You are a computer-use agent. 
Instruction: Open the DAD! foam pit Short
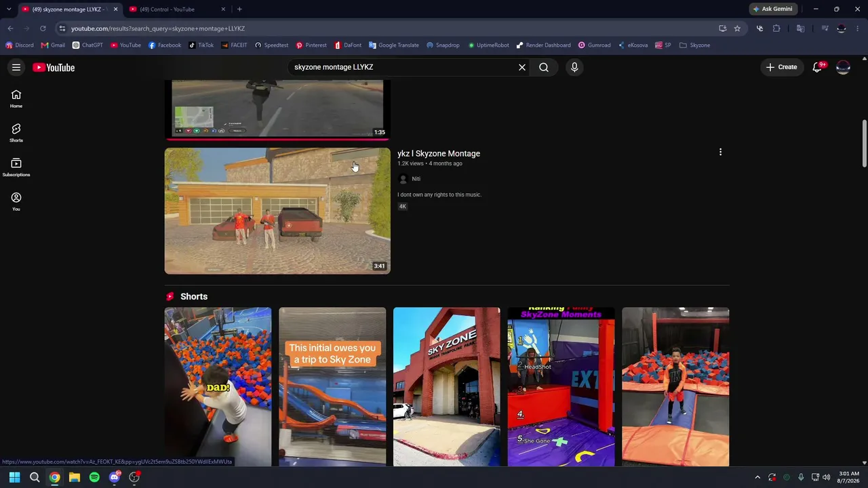[218, 387]
